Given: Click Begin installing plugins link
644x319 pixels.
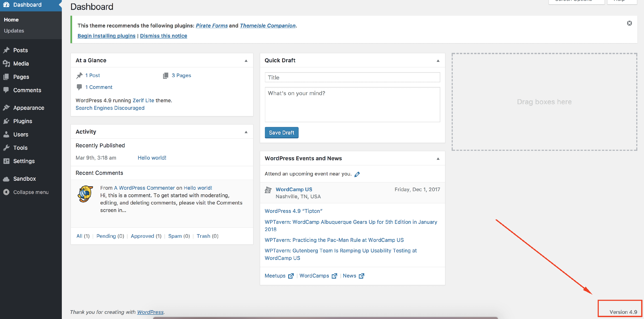Looking at the screenshot, I should click(106, 36).
